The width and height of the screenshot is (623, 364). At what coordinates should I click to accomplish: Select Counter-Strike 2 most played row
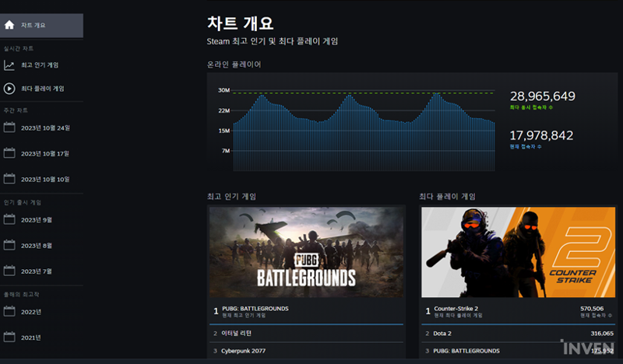[x=518, y=312]
